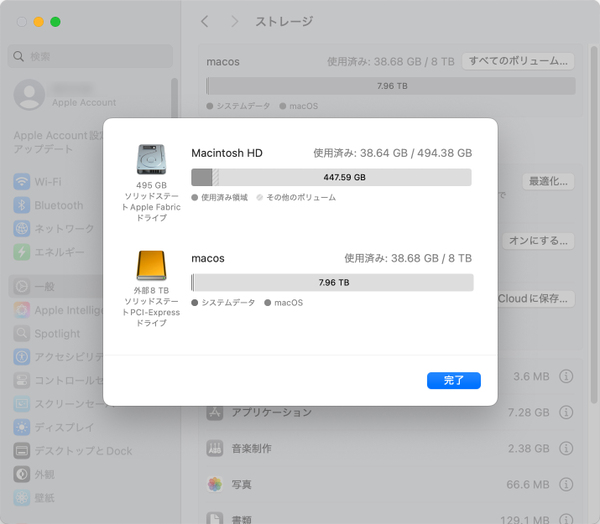Click the 2.38 GB value
Viewport: 600px width, 524px height.
pos(528,448)
